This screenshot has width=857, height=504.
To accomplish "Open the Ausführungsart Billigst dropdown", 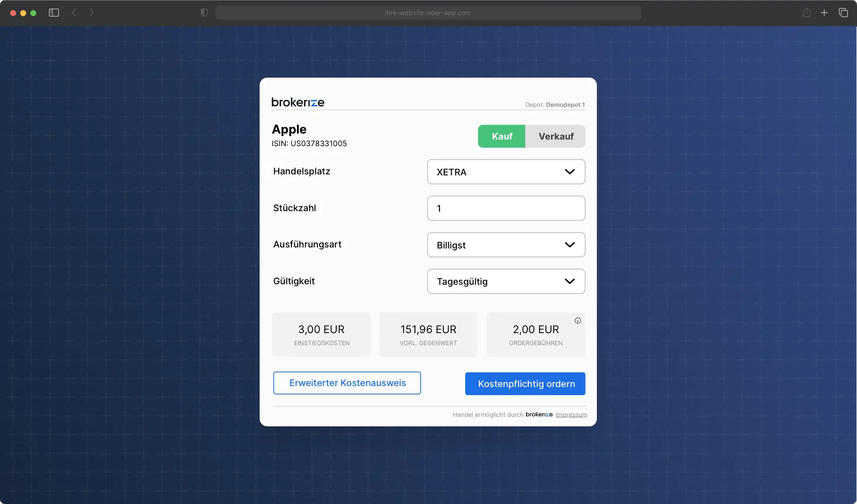I will coord(506,245).
